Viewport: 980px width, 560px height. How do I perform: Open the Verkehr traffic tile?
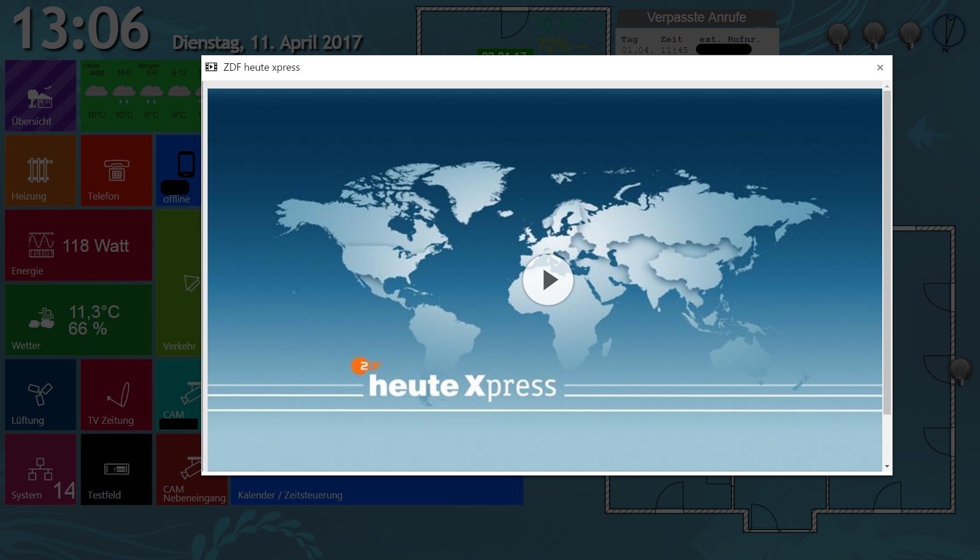(x=179, y=282)
